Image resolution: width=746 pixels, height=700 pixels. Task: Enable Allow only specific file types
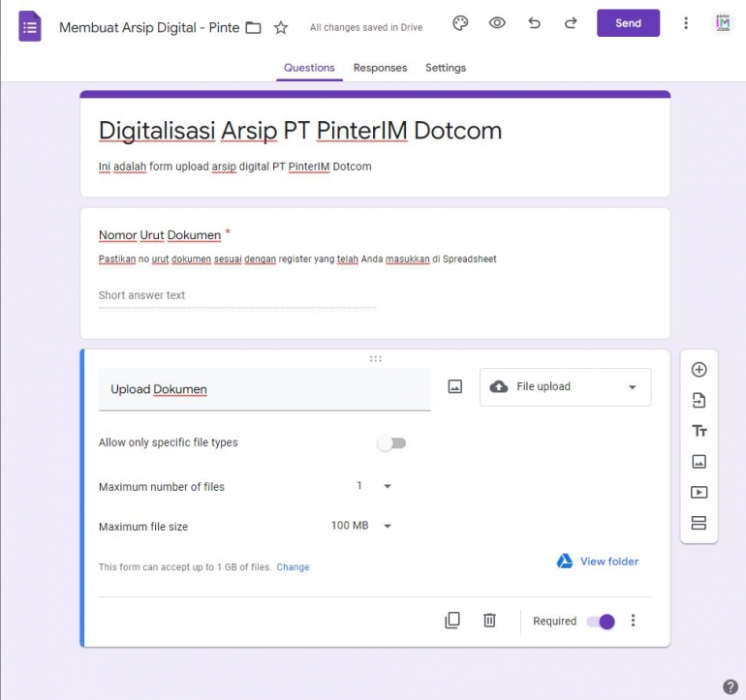[x=391, y=443]
